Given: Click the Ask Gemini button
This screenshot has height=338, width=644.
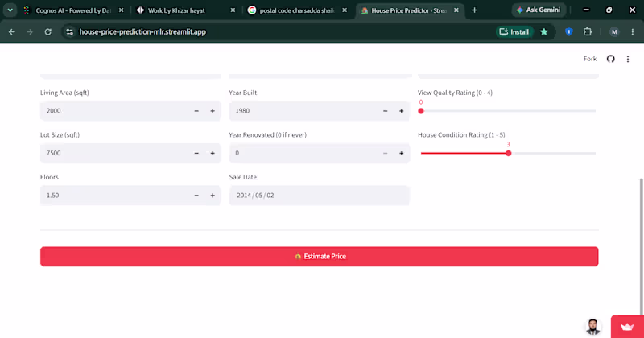Looking at the screenshot, I should [x=539, y=10].
